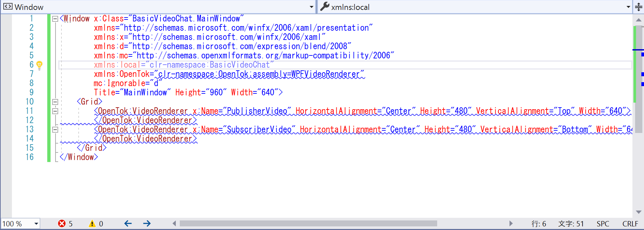Click the xmlns:local attribute on line 6
Image resolution: width=644 pixels, height=230 pixels.
[x=184, y=65]
